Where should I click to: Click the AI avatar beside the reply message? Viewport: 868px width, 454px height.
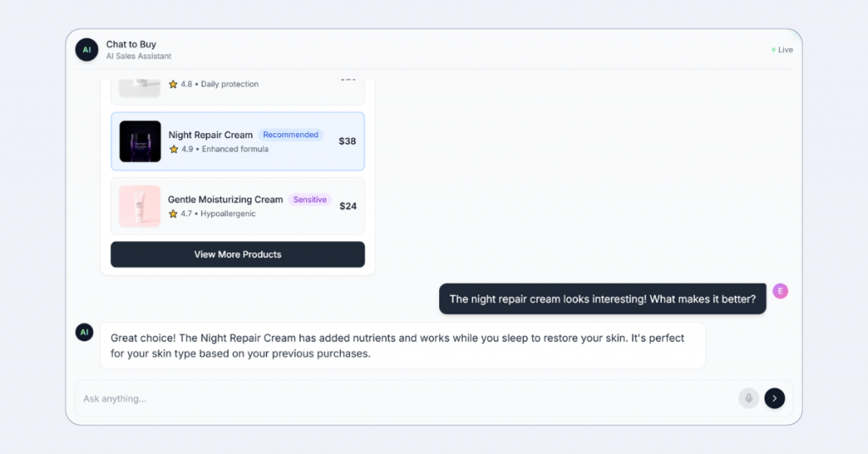pyautogui.click(x=84, y=333)
